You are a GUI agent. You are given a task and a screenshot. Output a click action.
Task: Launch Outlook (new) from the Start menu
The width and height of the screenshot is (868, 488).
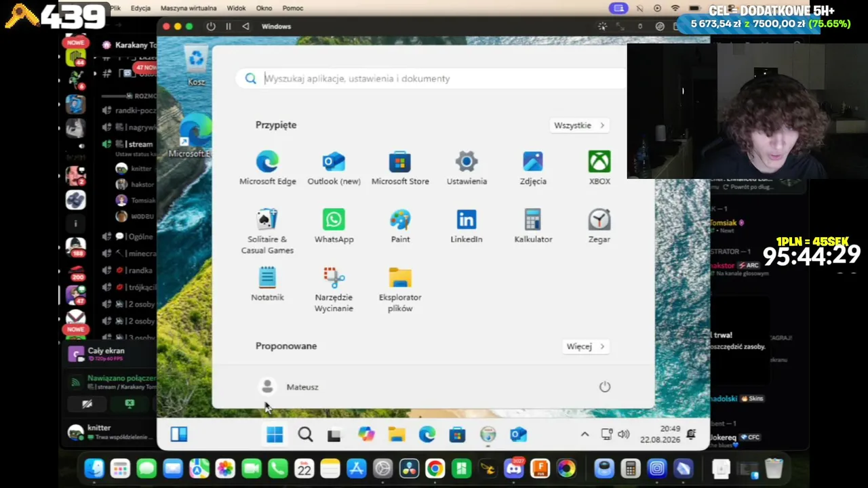tap(334, 168)
